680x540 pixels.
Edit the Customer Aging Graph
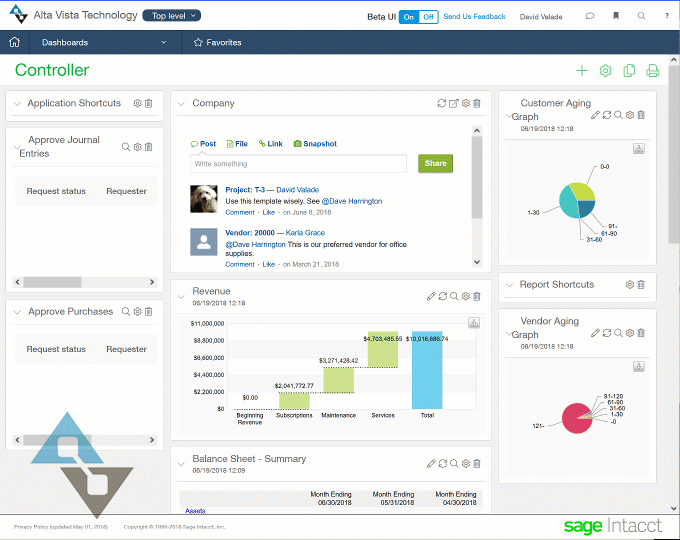point(595,115)
